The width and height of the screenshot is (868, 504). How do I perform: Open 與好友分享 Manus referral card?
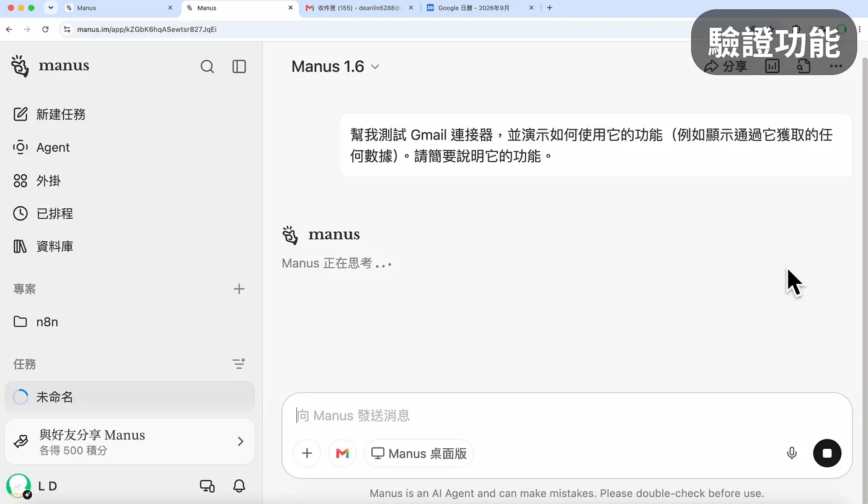coord(130,441)
